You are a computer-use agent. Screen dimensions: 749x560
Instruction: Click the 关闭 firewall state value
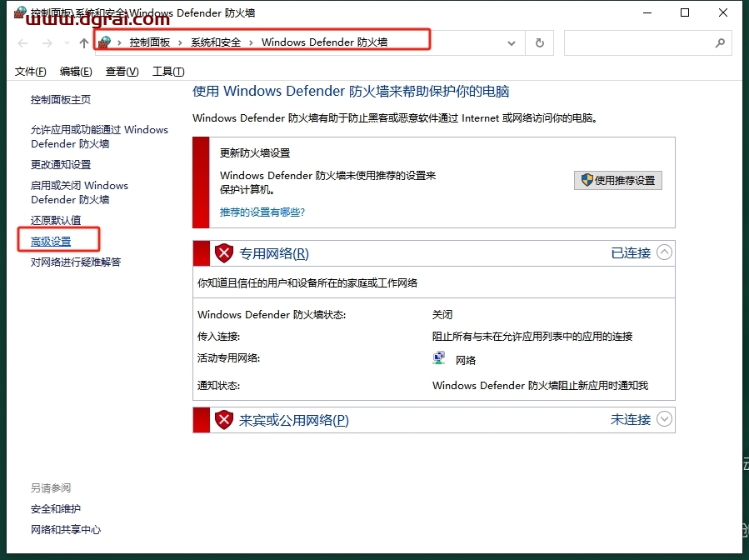(442, 314)
